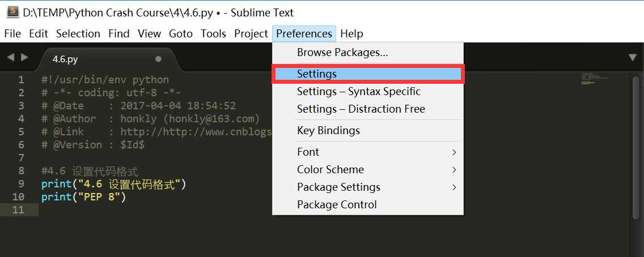644x257 pixels.
Task: Open Settings – Distraction Free
Action: [361, 109]
